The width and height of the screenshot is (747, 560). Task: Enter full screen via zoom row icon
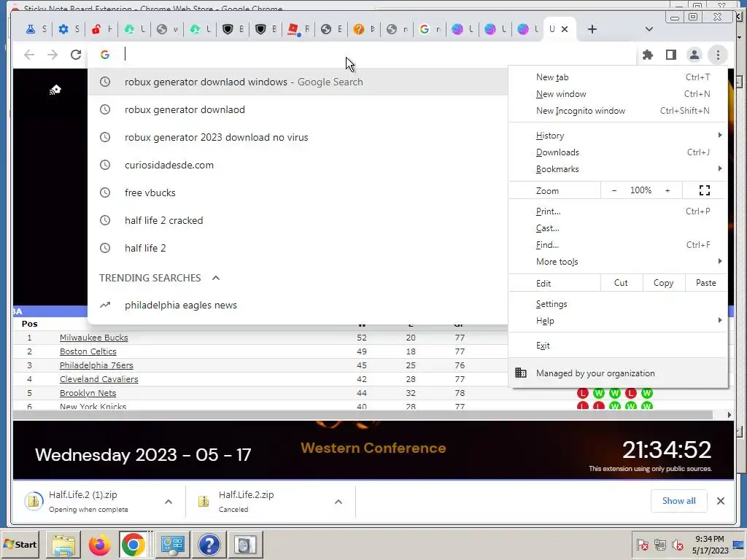pos(705,190)
